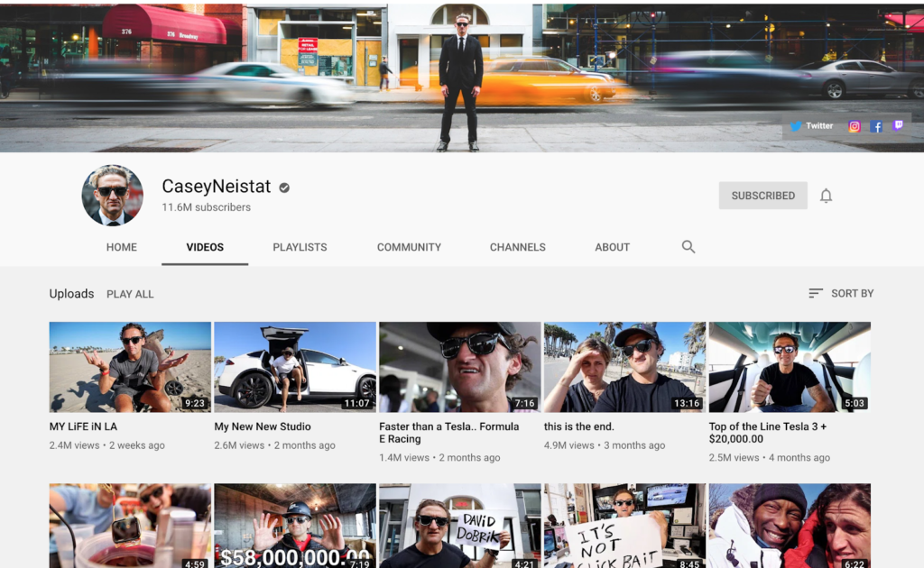Open the Top of the Line Tesla 3 thumbnail
This screenshot has height=568, width=924.
click(790, 367)
